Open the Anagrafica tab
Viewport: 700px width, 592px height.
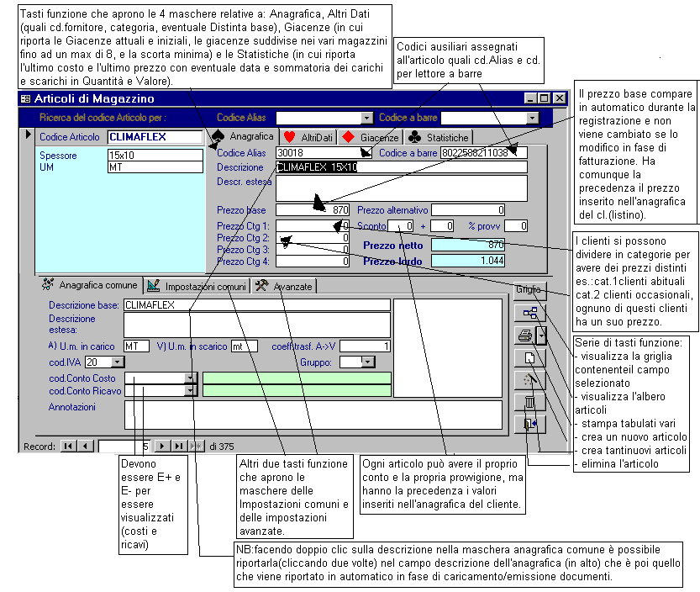(244, 136)
